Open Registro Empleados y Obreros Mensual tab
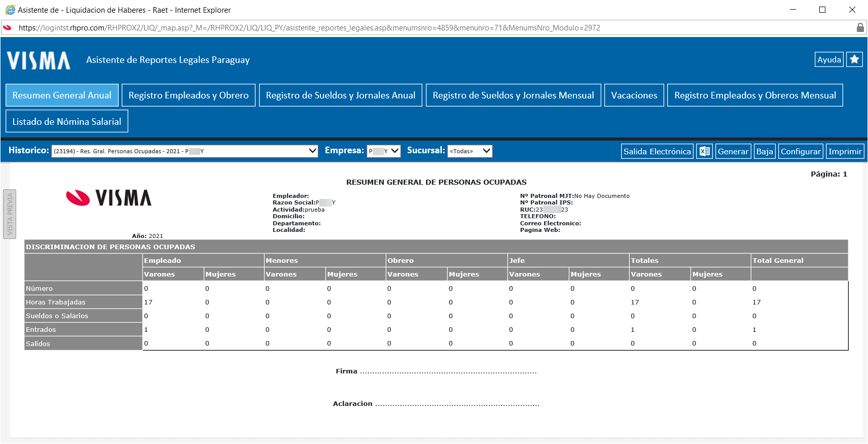Viewport: 868px width, 444px height. click(755, 95)
